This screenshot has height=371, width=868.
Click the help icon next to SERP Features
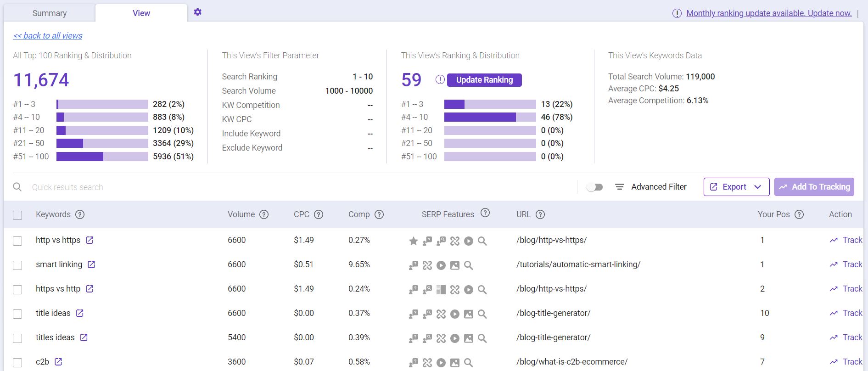pyautogui.click(x=485, y=213)
